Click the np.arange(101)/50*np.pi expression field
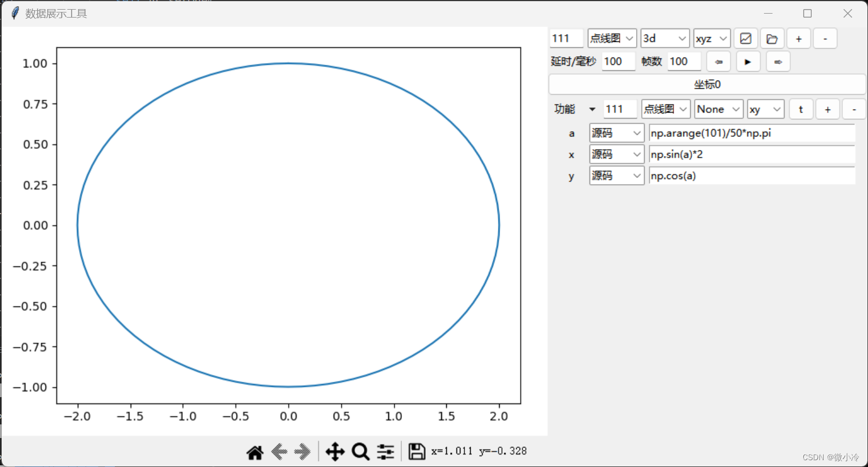The image size is (868, 467). click(x=752, y=133)
